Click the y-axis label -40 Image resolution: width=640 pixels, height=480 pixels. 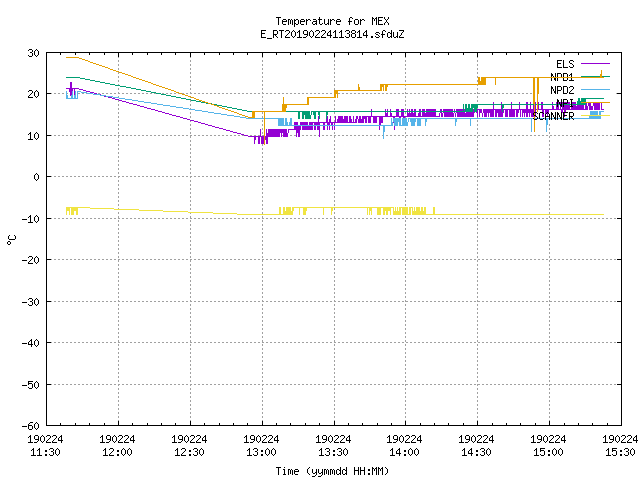[x=31, y=343]
